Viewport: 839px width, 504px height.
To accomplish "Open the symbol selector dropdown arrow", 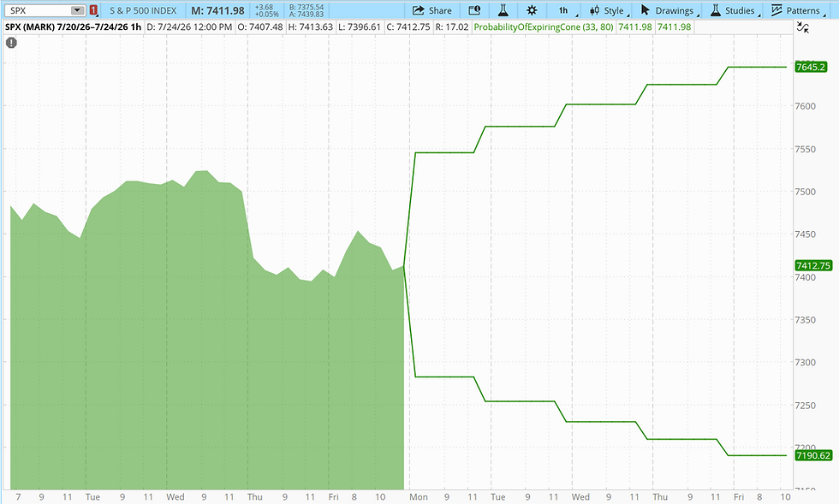I will point(78,10).
